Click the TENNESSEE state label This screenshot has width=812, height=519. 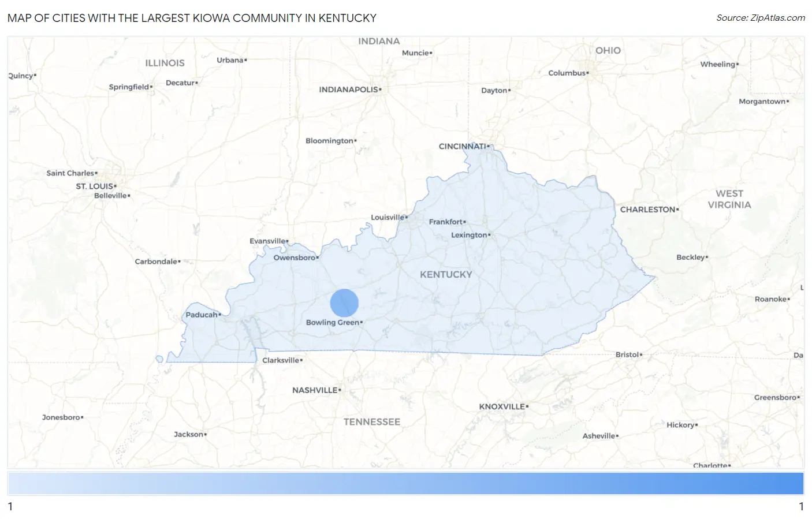(372, 422)
